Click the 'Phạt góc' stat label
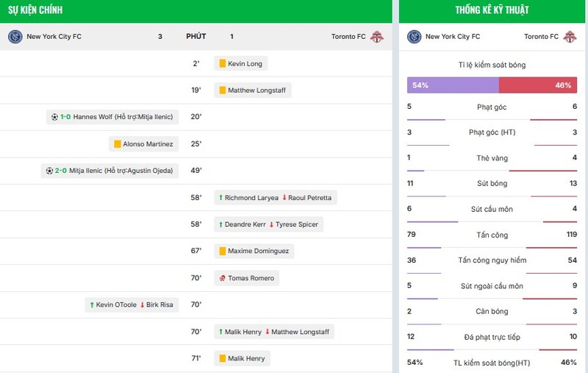 492,107
